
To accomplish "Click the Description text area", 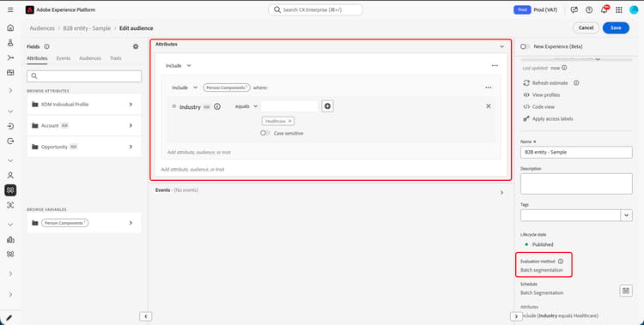I will [576, 184].
